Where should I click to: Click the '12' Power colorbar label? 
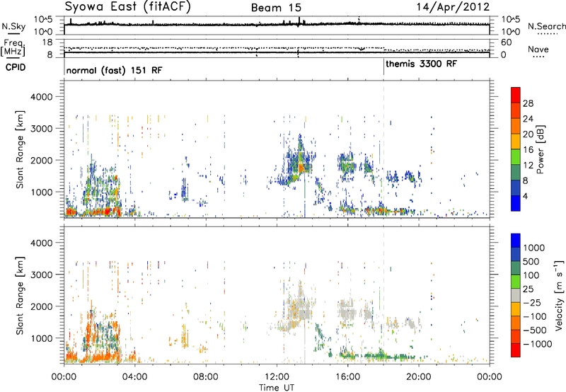528,166
